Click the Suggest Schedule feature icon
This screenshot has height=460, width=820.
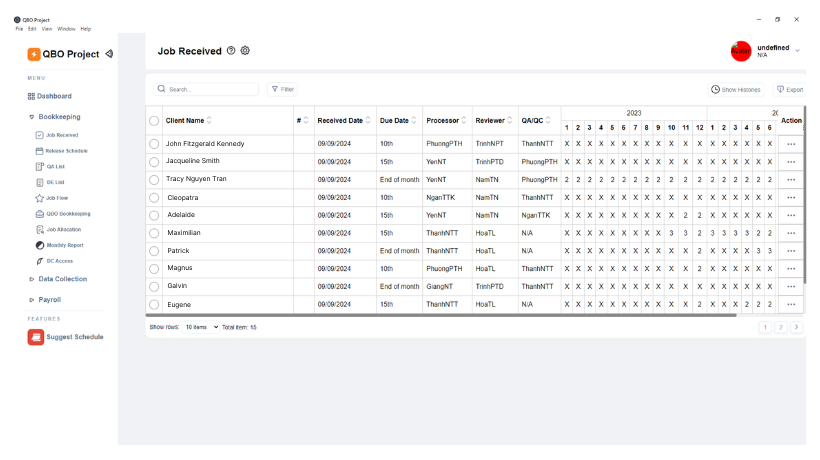coord(35,337)
